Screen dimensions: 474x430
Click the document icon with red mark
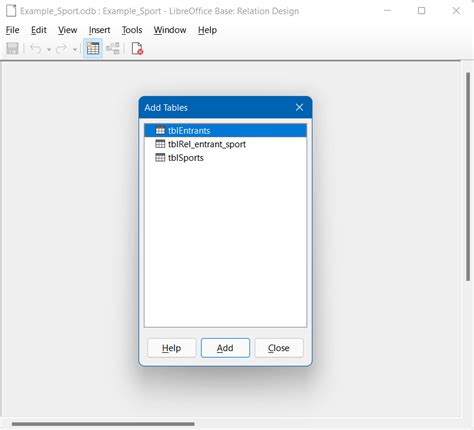coord(137,49)
